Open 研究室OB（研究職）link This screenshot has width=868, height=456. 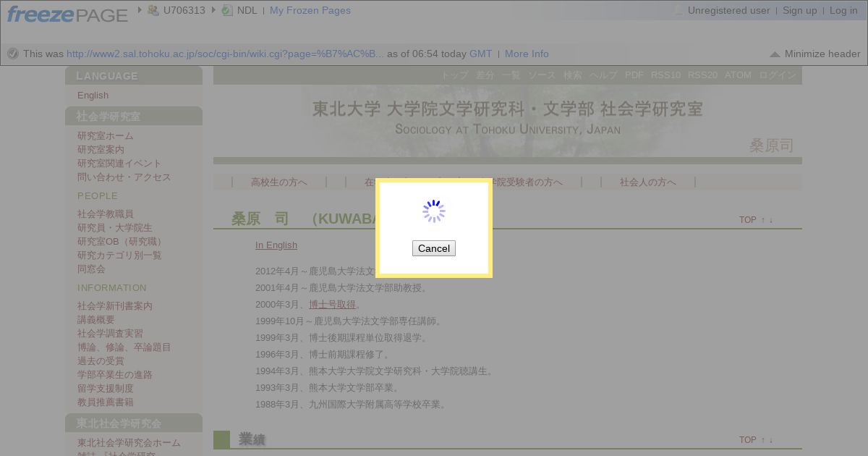click(122, 241)
